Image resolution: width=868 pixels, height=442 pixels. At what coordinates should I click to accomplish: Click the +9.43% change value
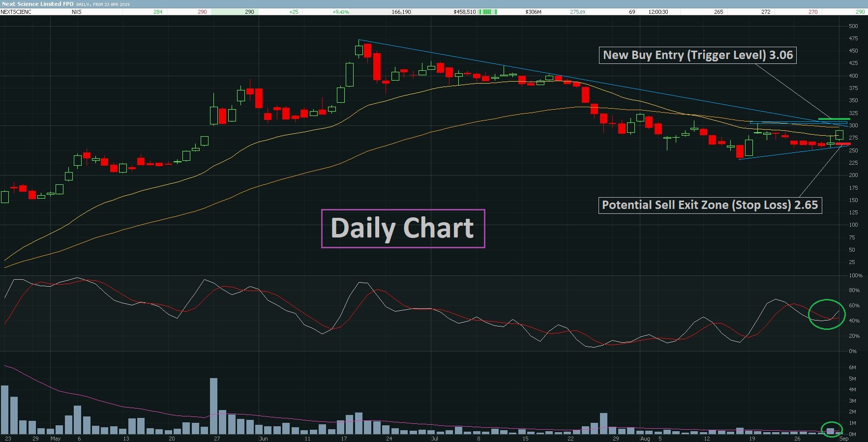[341, 12]
